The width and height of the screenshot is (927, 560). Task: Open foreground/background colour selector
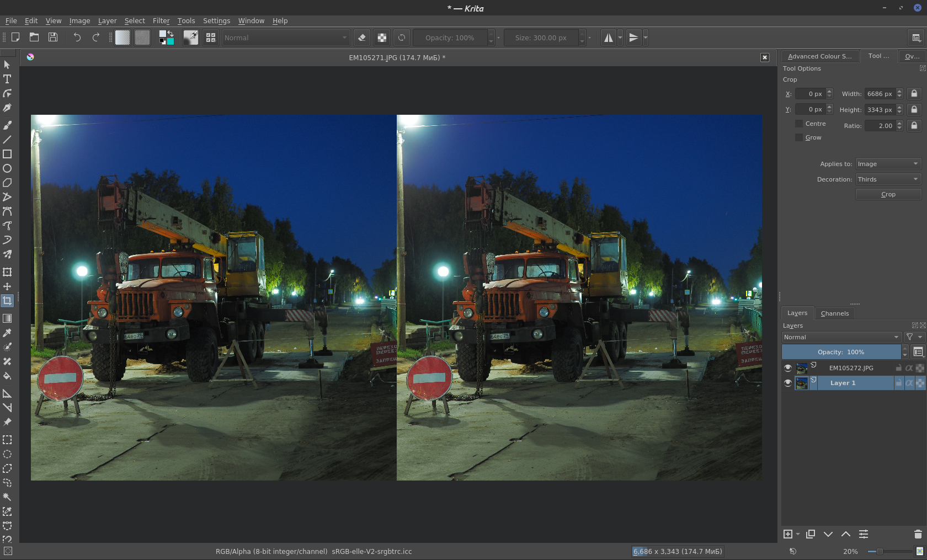point(167,38)
